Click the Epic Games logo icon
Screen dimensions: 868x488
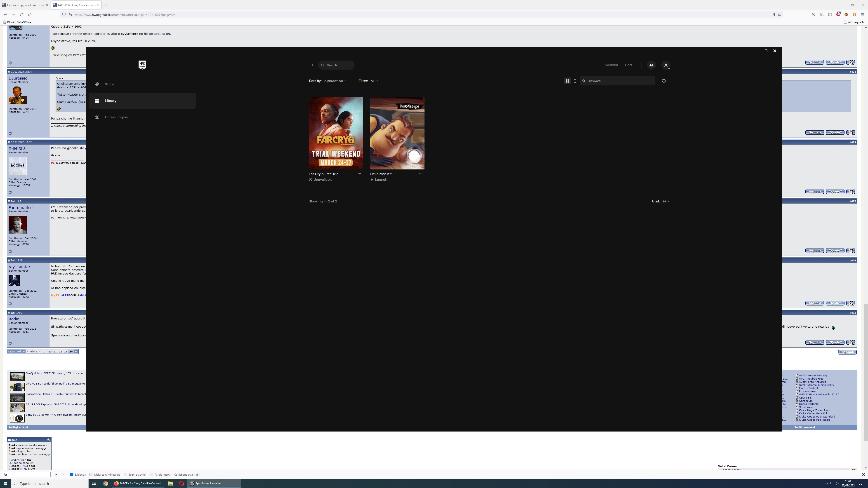pos(142,65)
